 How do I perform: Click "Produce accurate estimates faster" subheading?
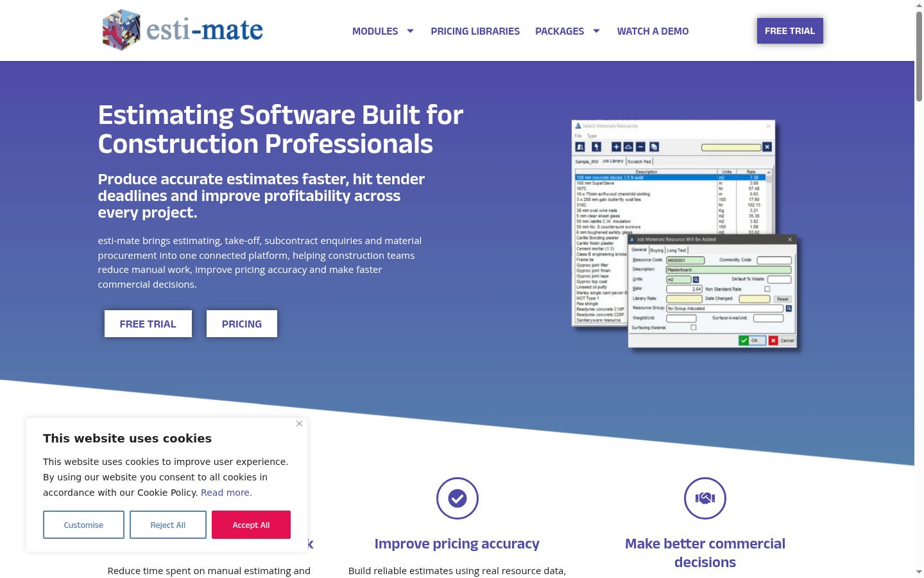(x=261, y=196)
